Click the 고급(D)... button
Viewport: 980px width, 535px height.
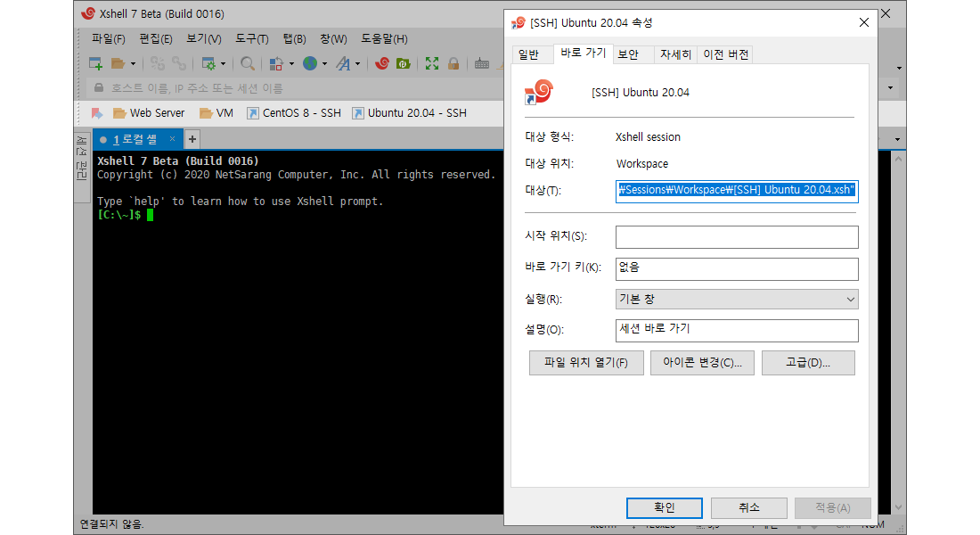[x=808, y=363]
